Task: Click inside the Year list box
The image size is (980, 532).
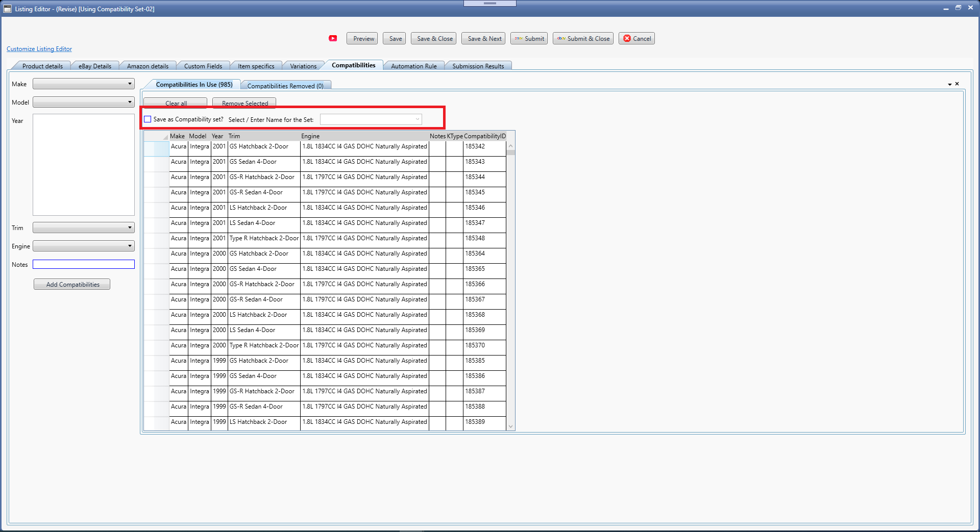Action: click(84, 165)
